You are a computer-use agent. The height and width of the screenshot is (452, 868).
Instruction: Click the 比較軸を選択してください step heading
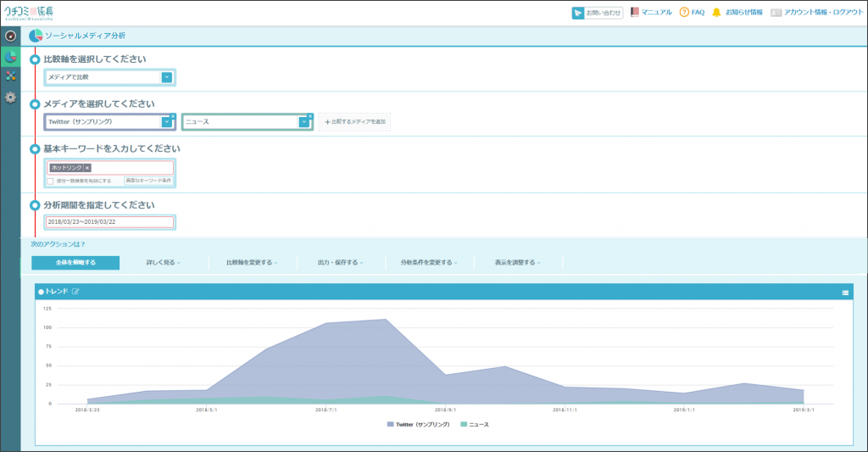(95, 59)
